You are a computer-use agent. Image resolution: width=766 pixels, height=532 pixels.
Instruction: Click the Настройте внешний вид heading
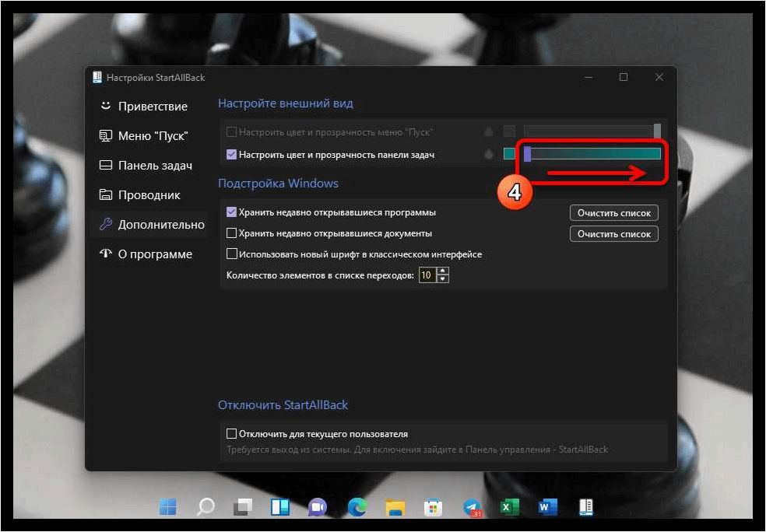pyautogui.click(x=285, y=103)
